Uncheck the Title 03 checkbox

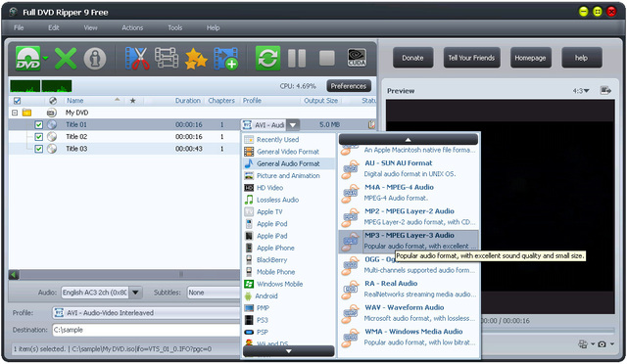point(39,149)
